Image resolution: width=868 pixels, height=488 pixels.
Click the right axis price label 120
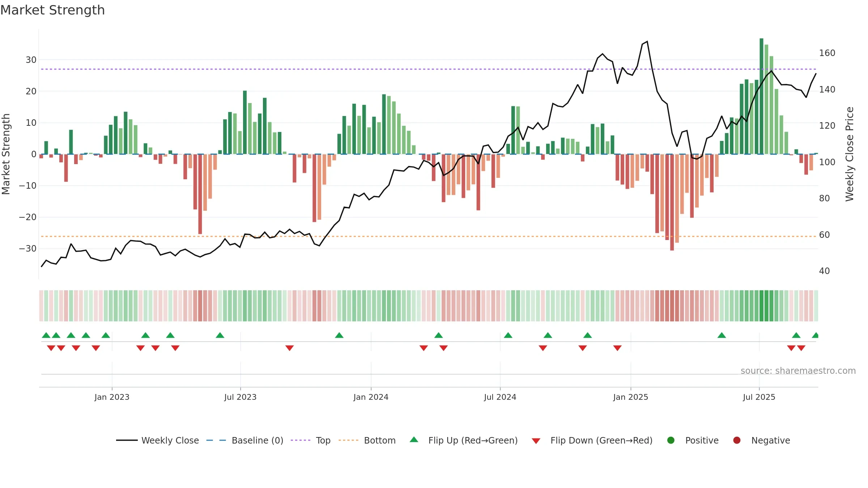tap(827, 126)
